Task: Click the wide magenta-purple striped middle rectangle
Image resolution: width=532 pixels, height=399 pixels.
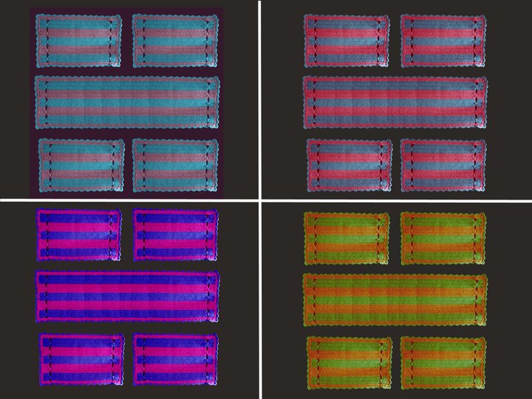Action: coord(127,296)
